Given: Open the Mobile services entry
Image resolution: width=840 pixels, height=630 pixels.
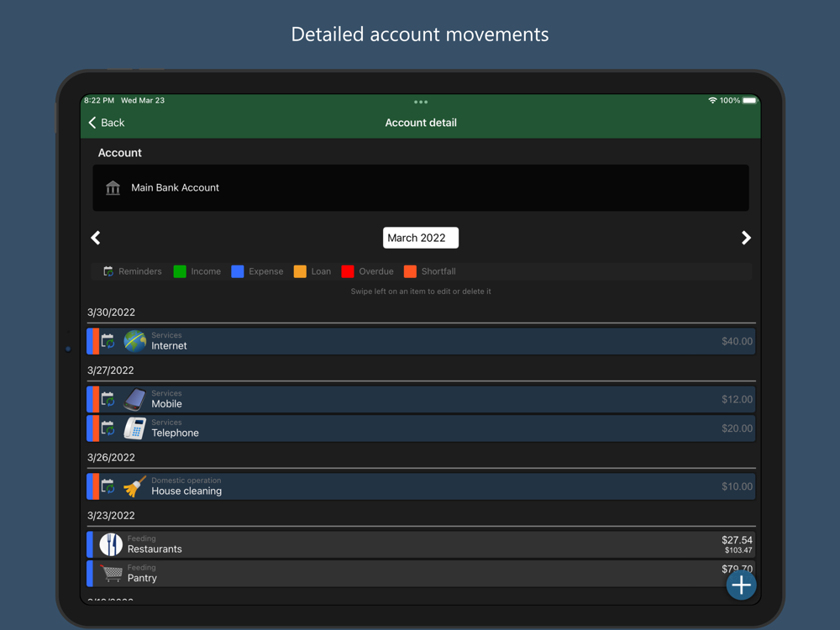Looking at the screenshot, I should click(x=421, y=399).
